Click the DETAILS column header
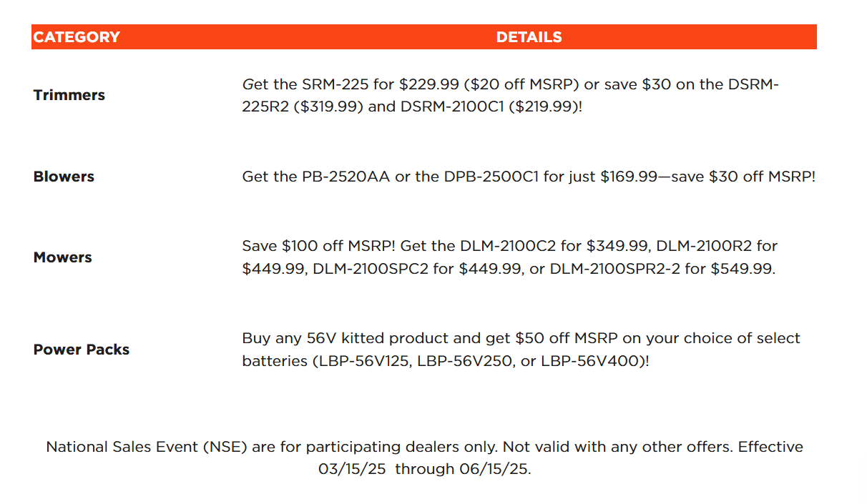This screenshot has height=504, width=867. [529, 37]
